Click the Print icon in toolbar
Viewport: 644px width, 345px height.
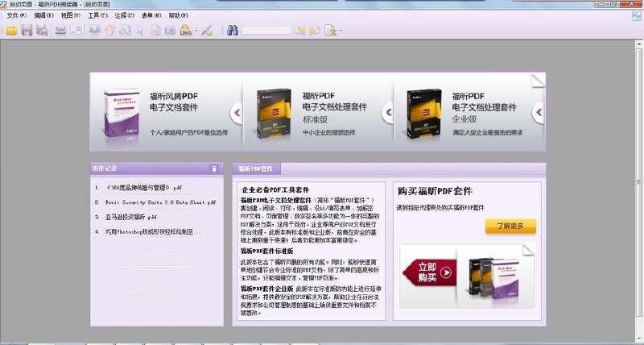pos(61,31)
